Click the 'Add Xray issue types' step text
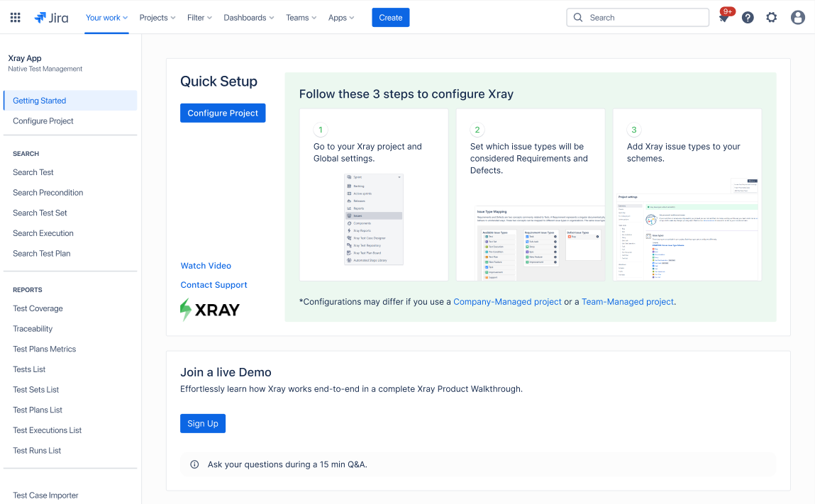This screenshot has width=815, height=504. pyautogui.click(x=684, y=152)
